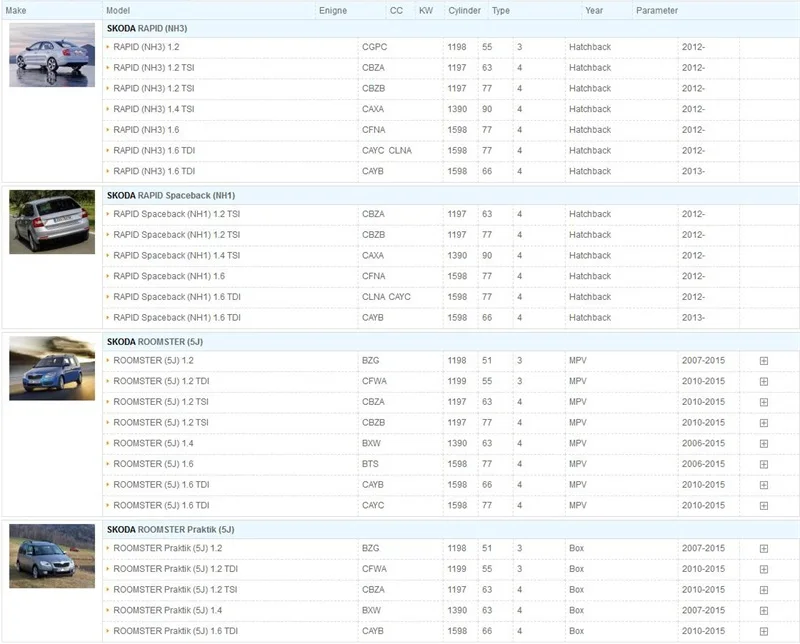Open the ROOMSTER Praktik (5J) 1.4 model link
Screen dimensions: 800x644
pyautogui.click(x=167, y=610)
